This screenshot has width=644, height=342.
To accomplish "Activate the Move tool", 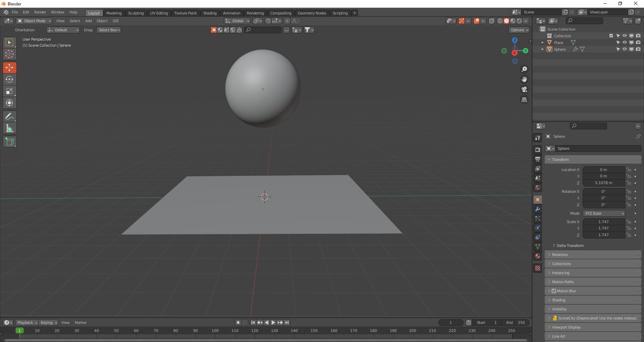I will [10, 68].
